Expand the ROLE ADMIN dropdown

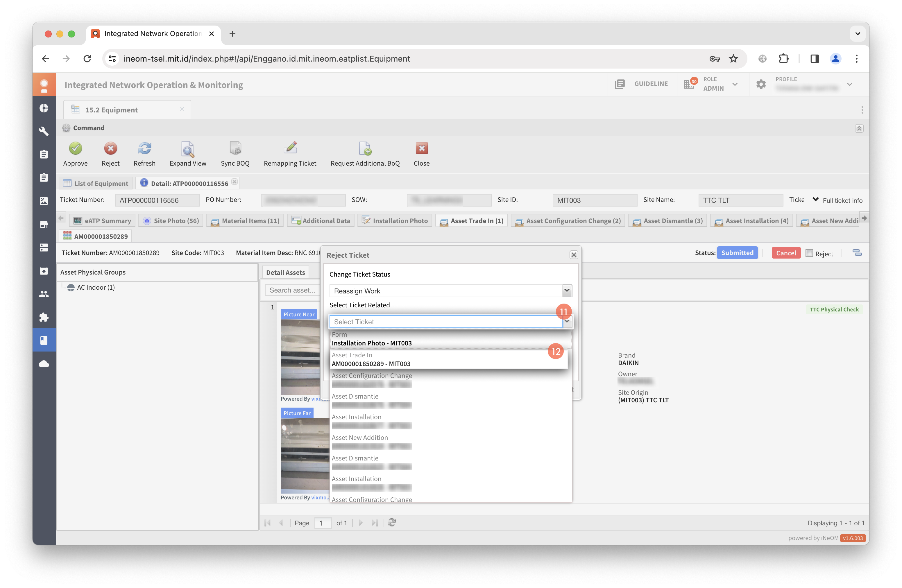(735, 84)
